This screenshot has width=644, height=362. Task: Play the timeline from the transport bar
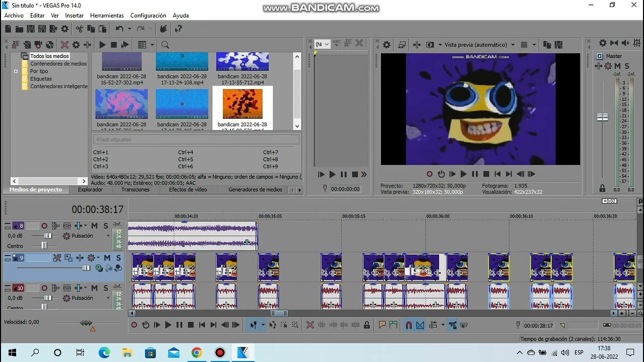point(168,325)
